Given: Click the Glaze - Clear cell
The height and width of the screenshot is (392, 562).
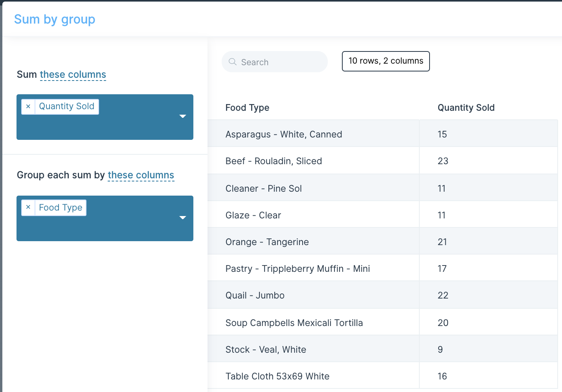Looking at the screenshot, I should coord(313,214).
